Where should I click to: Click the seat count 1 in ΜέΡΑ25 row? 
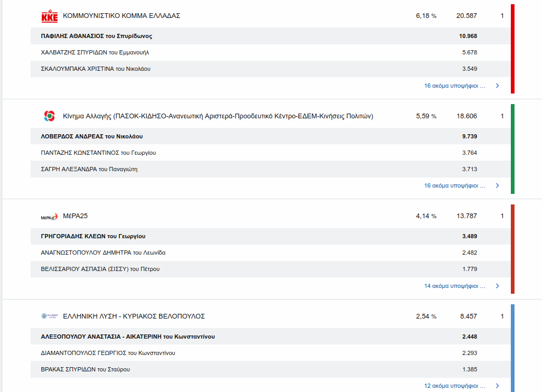coord(502,216)
